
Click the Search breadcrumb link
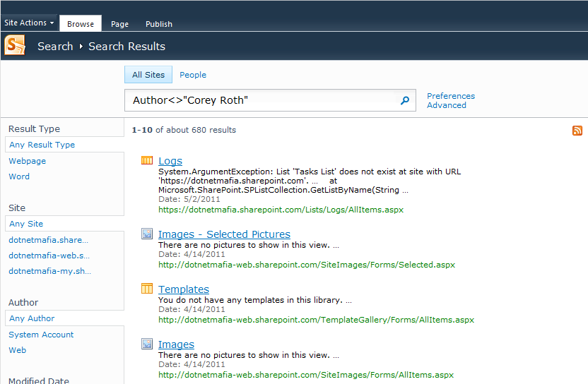pos(55,47)
